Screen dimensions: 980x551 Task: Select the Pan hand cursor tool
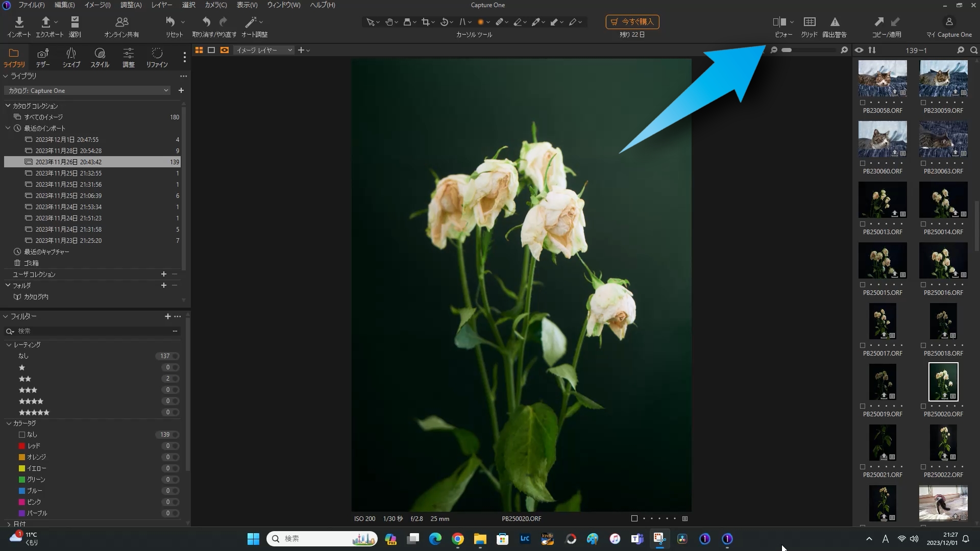point(389,22)
